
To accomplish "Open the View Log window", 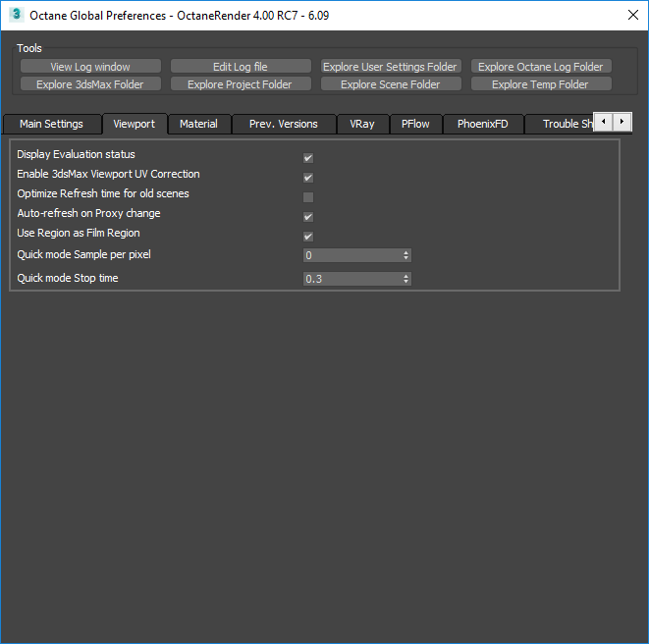I will click(x=90, y=66).
